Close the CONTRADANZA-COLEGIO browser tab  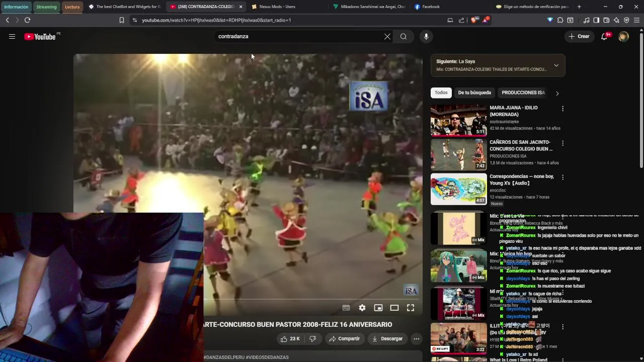tap(240, 7)
